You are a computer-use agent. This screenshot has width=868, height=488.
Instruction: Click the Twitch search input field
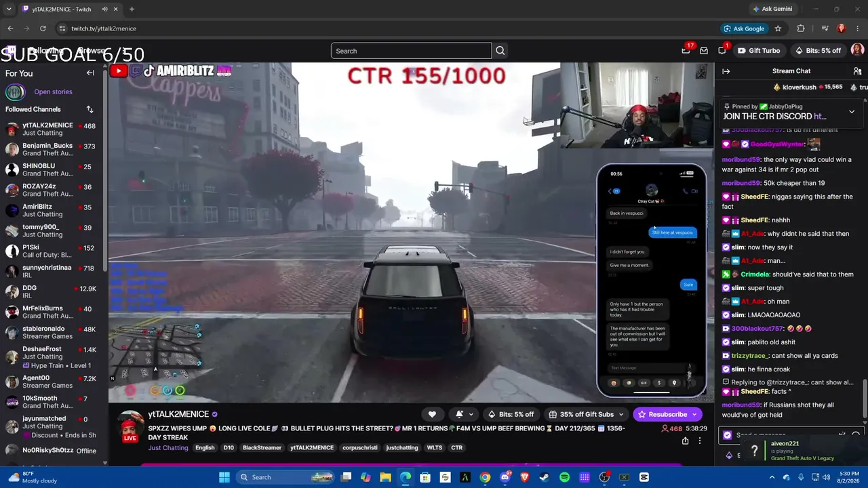[x=411, y=51]
